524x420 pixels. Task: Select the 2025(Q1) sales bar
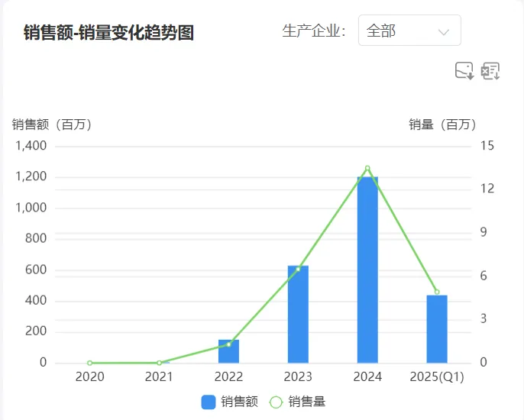[x=437, y=330]
